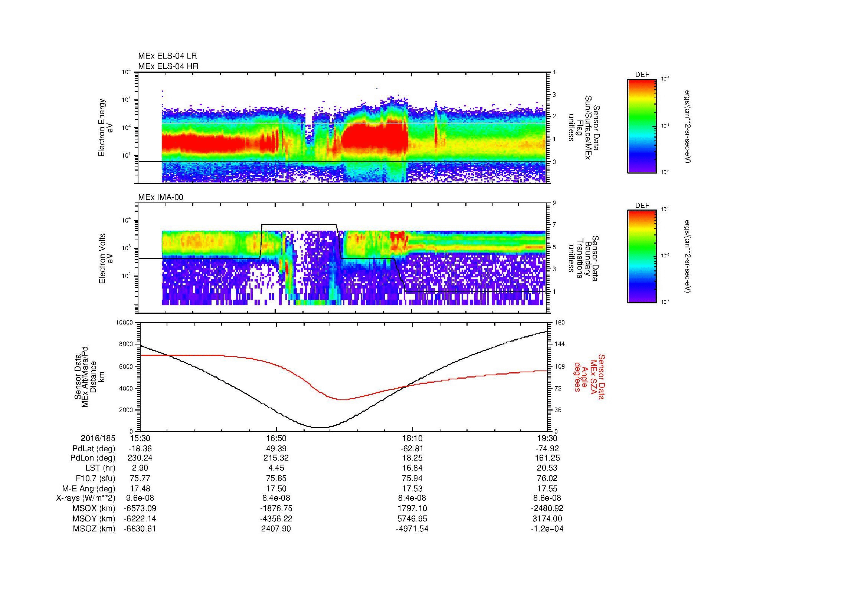868x613 pixels.
Task: Click the 10000 tick on the altitude axis
Action: (x=125, y=323)
